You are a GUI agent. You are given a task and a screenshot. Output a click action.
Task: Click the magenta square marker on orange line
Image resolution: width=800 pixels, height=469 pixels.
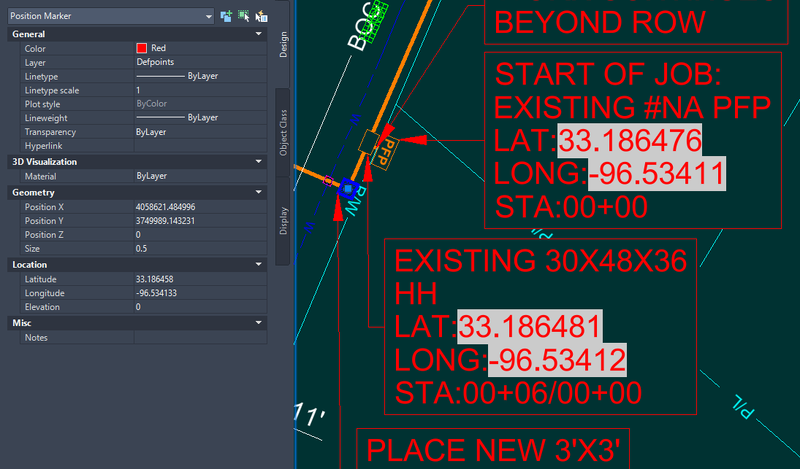click(x=328, y=181)
